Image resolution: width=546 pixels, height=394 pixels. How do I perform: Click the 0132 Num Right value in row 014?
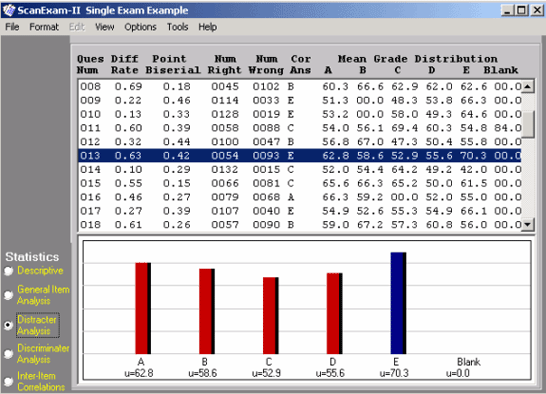[225, 169]
